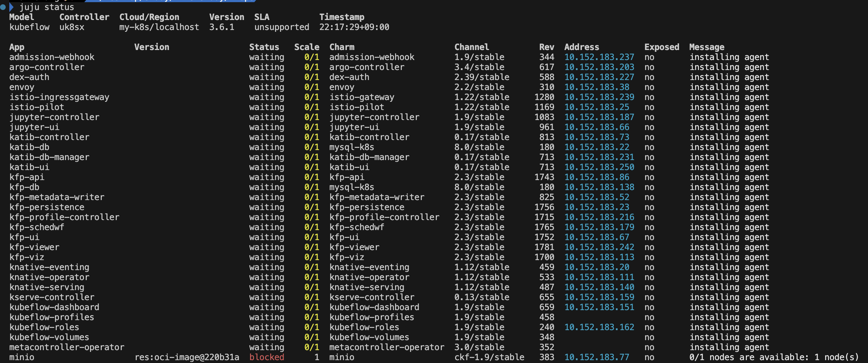This screenshot has width=868, height=363.
Task: Open address link 10.152.183.25
Action: click(x=597, y=107)
